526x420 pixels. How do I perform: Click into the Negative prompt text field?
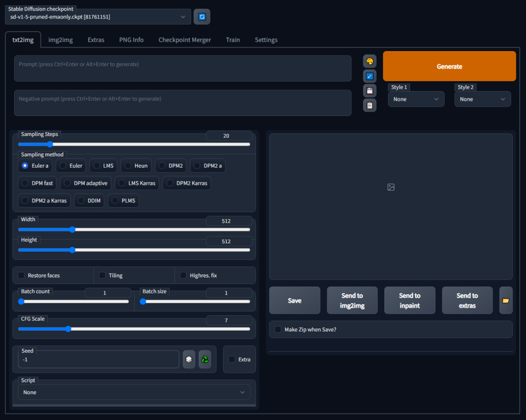(x=183, y=102)
